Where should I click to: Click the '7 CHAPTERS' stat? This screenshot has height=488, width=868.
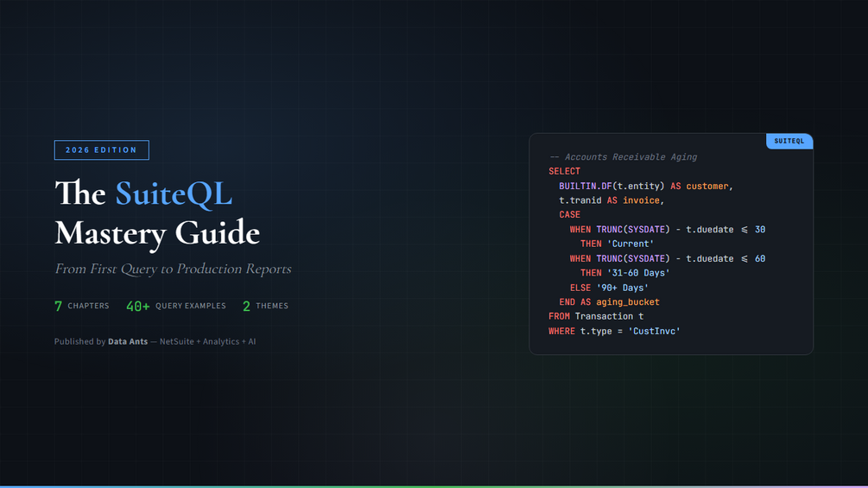pos(82,306)
